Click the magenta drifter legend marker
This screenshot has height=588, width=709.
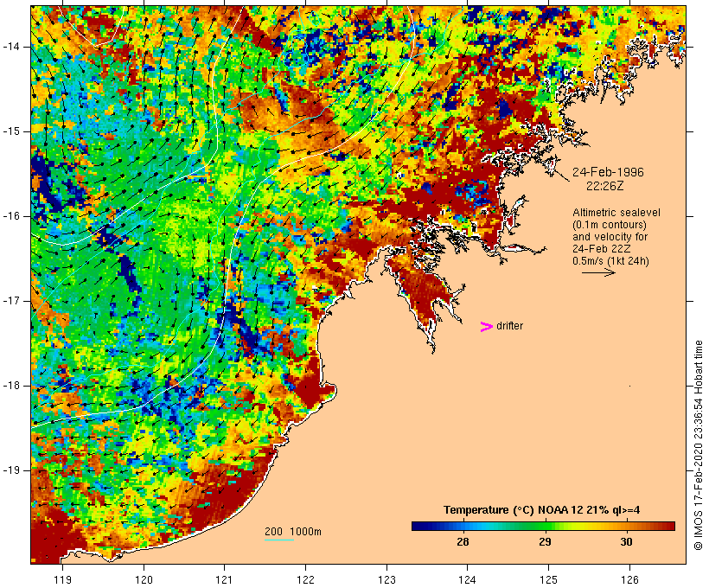(486, 327)
